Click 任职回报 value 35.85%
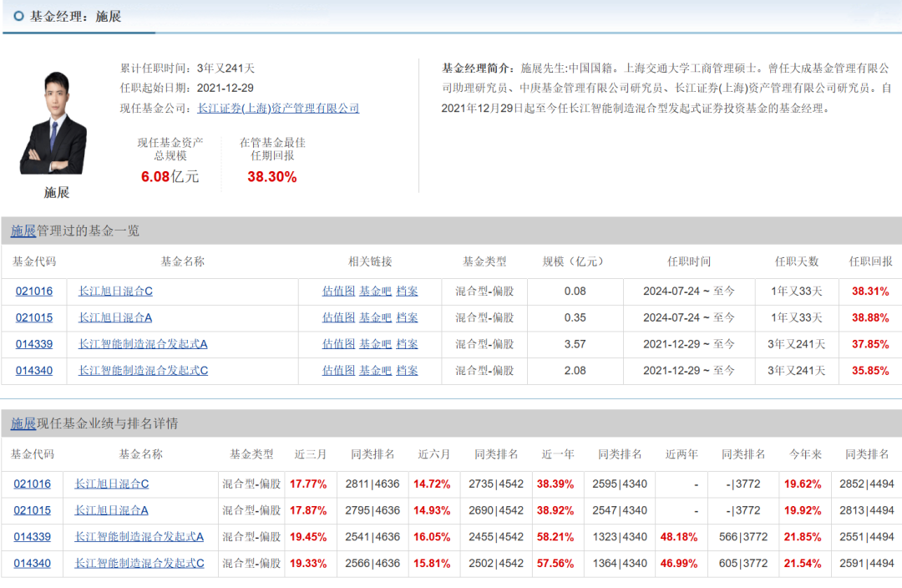This screenshot has height=588, width=902. (x=870, y=371)
